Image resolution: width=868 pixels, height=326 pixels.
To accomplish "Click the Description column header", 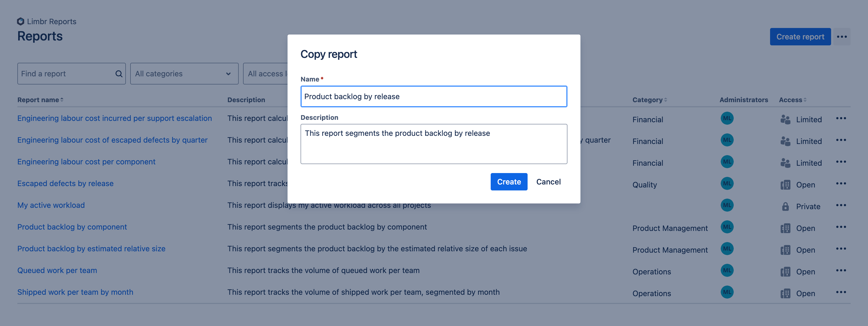I will [x=246, y=100].
